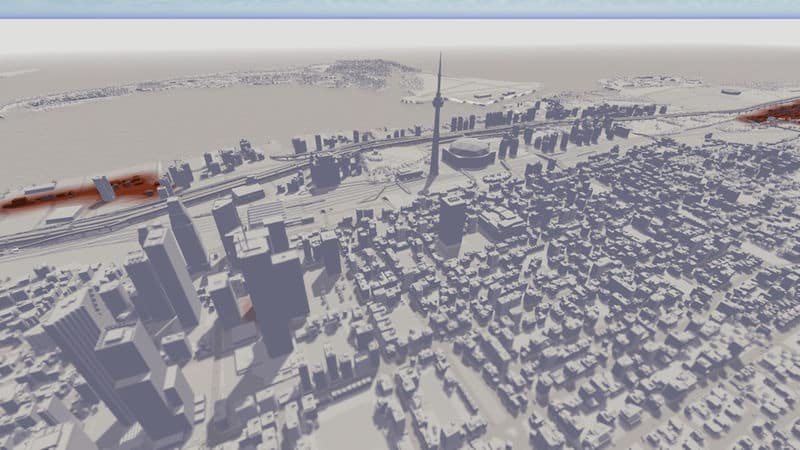Select the white horizon haze band

coord(400,35)
